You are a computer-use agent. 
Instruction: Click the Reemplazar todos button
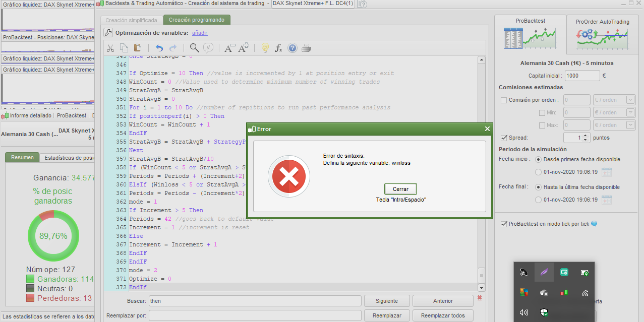point(443,315)
